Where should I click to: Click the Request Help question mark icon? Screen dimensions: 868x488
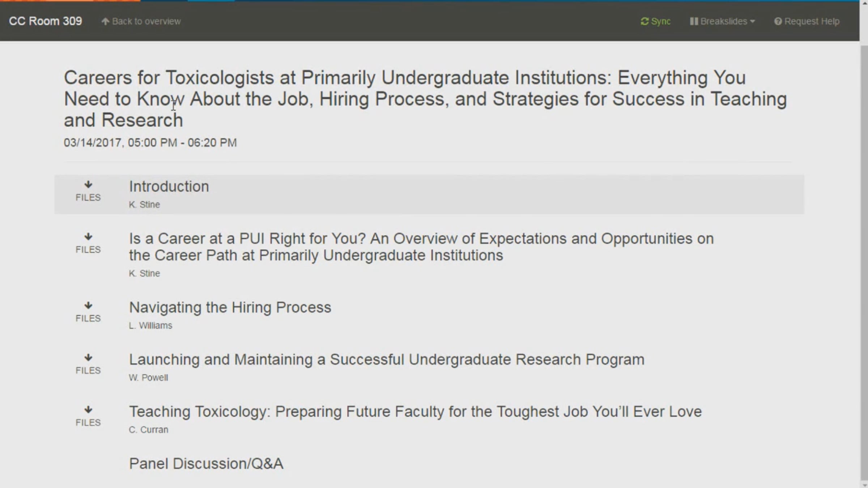[778, 22]
